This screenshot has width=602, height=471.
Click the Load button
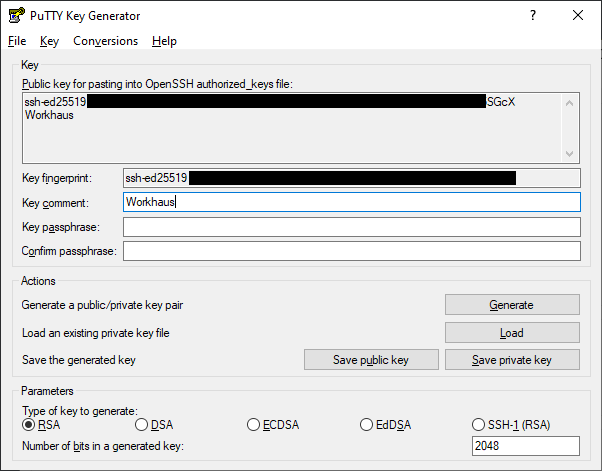512,332
